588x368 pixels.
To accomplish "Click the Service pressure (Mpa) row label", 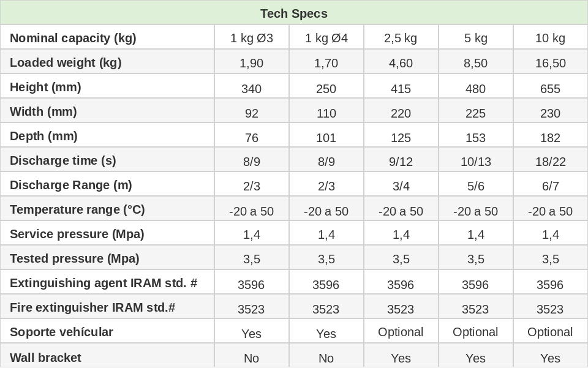I will [77, 234].
